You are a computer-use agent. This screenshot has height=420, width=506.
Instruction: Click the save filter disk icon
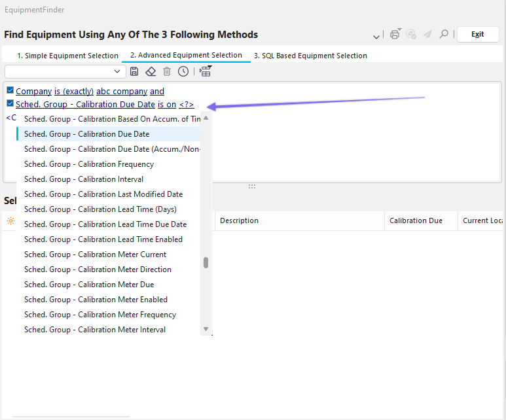tap(134, 71)
